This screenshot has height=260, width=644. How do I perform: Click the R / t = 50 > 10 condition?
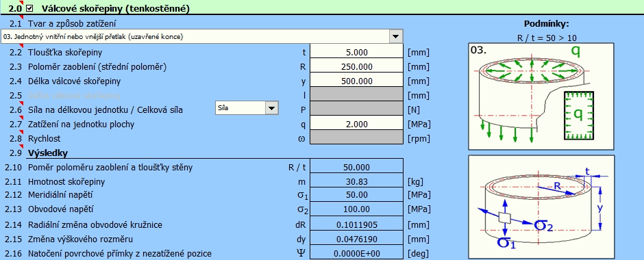point(547,38)
